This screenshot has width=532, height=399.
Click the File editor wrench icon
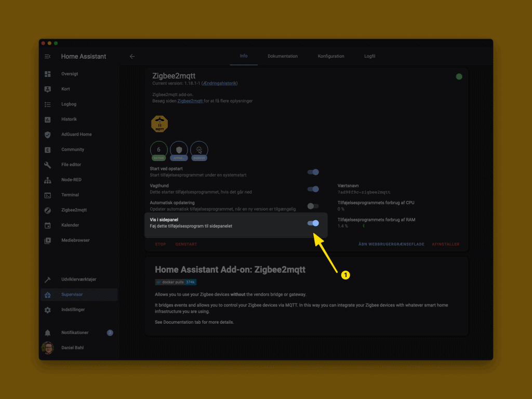47,165
